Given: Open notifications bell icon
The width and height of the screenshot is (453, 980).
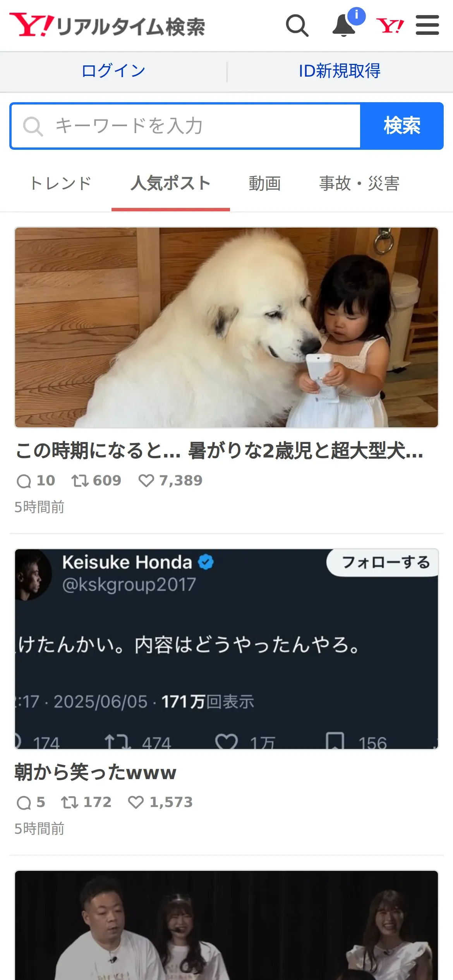Looking at the screenshot, I should click(345, 26).
